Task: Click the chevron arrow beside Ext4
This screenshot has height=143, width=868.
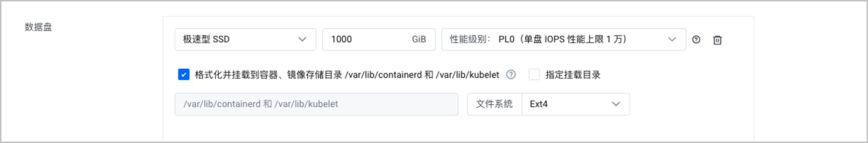Action: click(x=616, y=104)
